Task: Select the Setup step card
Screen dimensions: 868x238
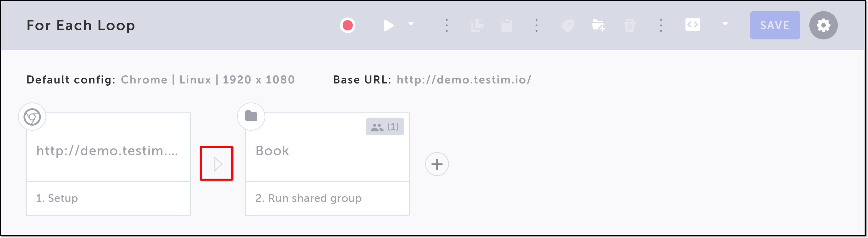Action: (108, 164)
